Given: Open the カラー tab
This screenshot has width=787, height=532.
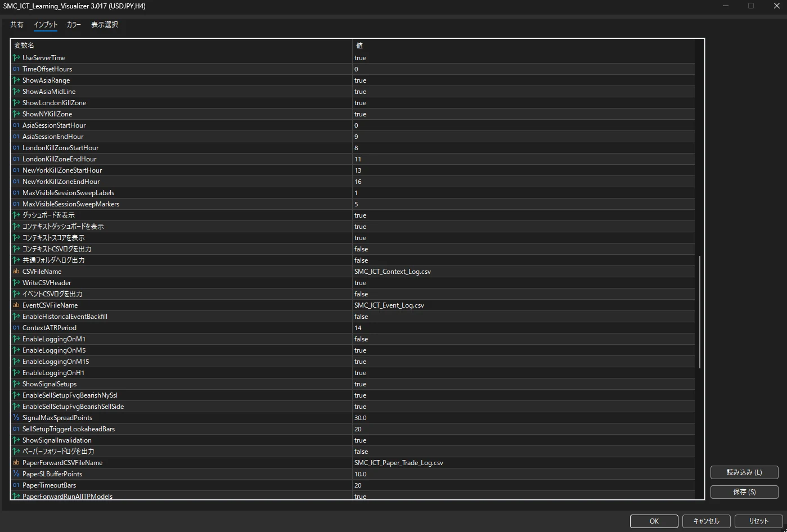Looking at the screenshot, I should [x=74, y=25].
